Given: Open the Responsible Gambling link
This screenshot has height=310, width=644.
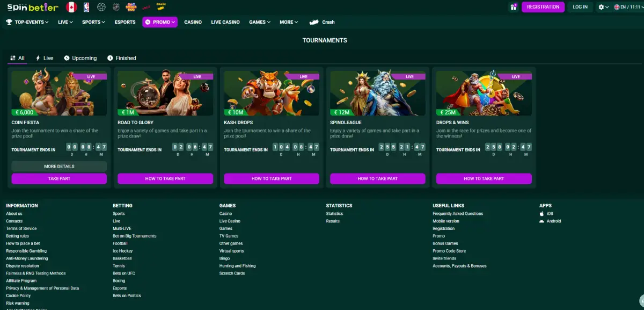Looking at the screenshot, I should coord(26,251).
